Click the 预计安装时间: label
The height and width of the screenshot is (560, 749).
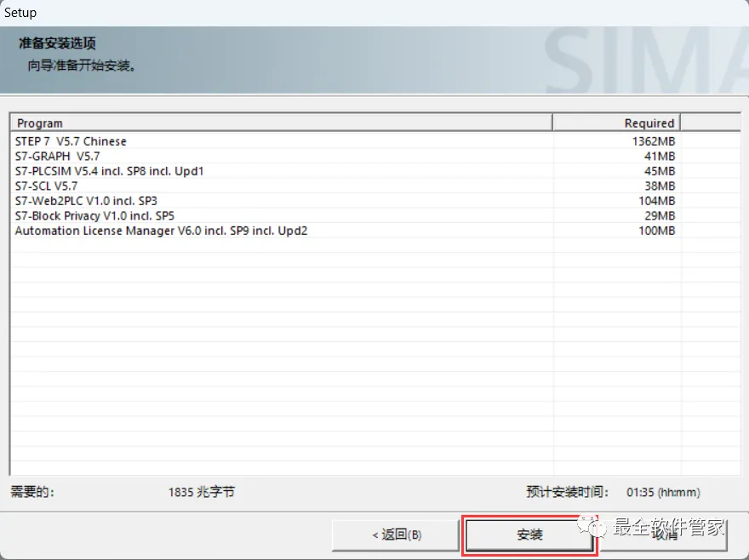(x=568, y=492)
